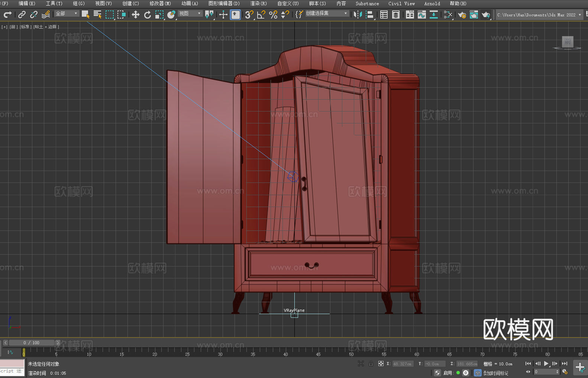Viewport: 588px width, 378px height.
Task: Open the Scene Explorer toggle icon
Action: tap(384, 14)
